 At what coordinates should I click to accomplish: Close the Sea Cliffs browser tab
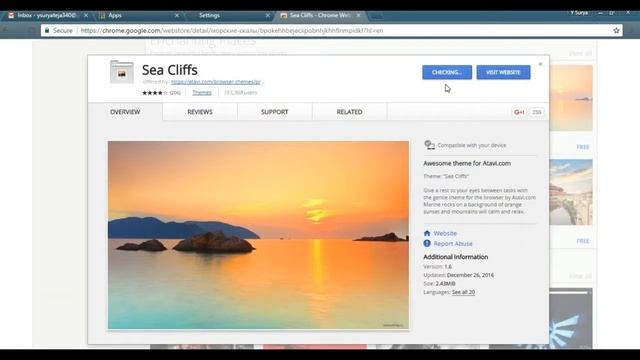tap(358, 15)
